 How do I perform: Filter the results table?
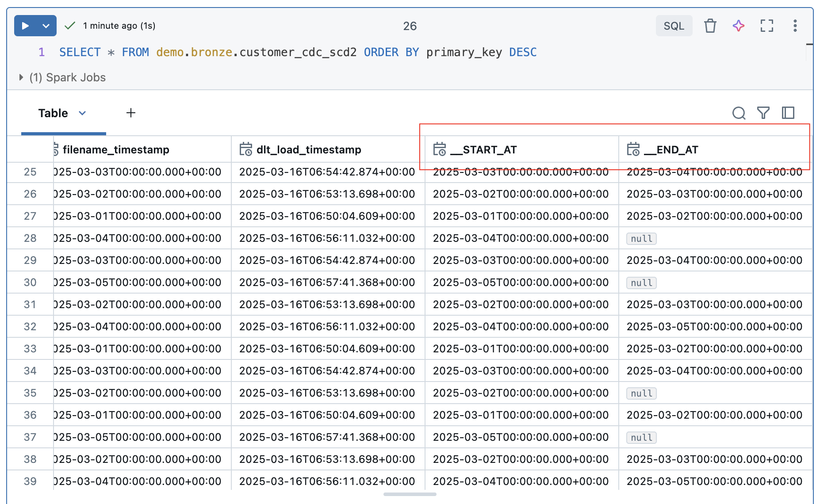(763, 113)
